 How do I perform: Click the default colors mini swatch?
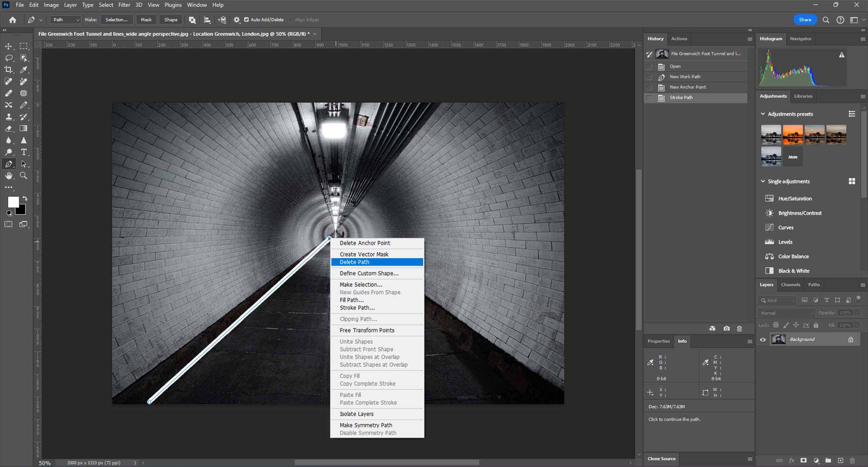tap(9, 213)
